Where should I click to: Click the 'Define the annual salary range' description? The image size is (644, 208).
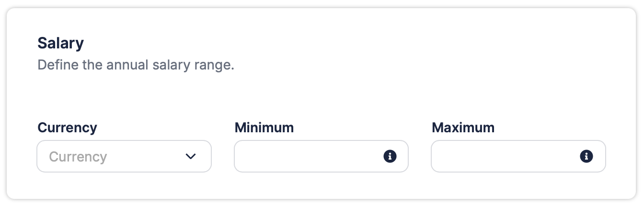coord(136,65)
